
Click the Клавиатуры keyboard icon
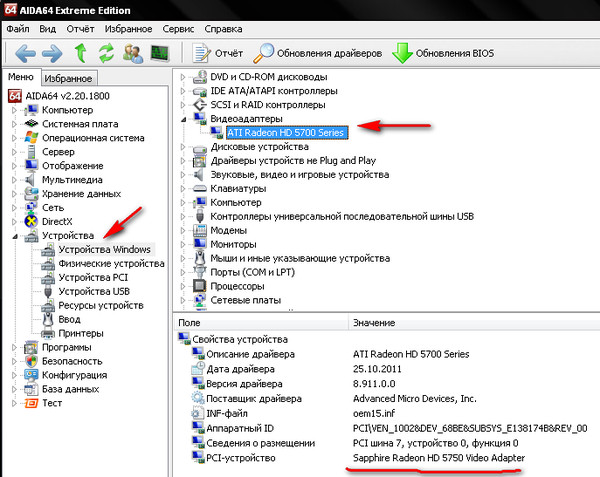[200, 189]
